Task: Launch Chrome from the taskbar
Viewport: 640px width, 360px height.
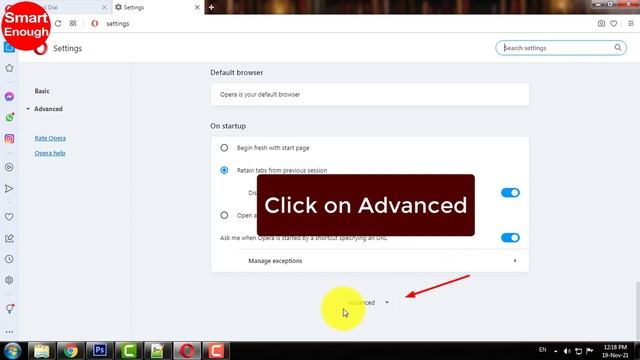Action: tap(71, 351)
